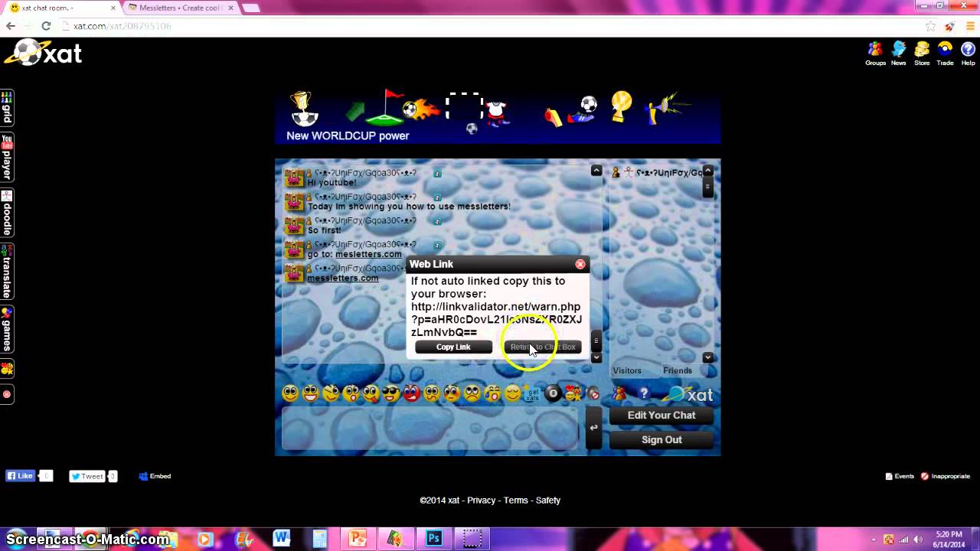
Task: Click the Events link
Action: 900,476
